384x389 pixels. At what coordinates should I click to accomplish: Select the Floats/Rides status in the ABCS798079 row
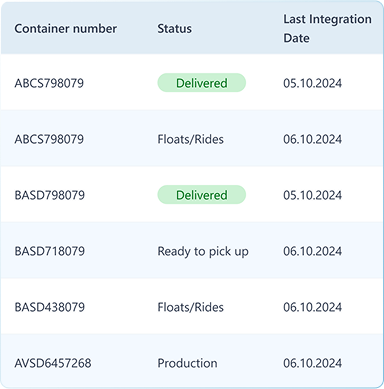click(190, 139)
